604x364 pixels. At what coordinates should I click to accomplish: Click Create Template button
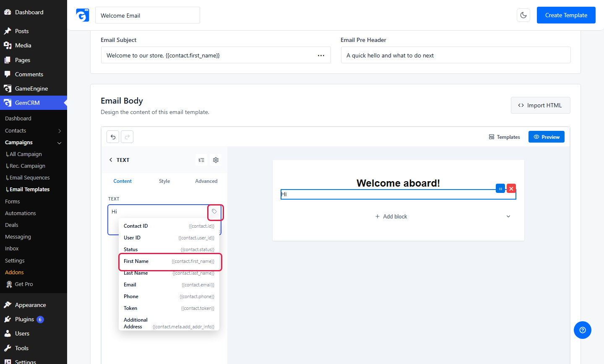(566, 15)
